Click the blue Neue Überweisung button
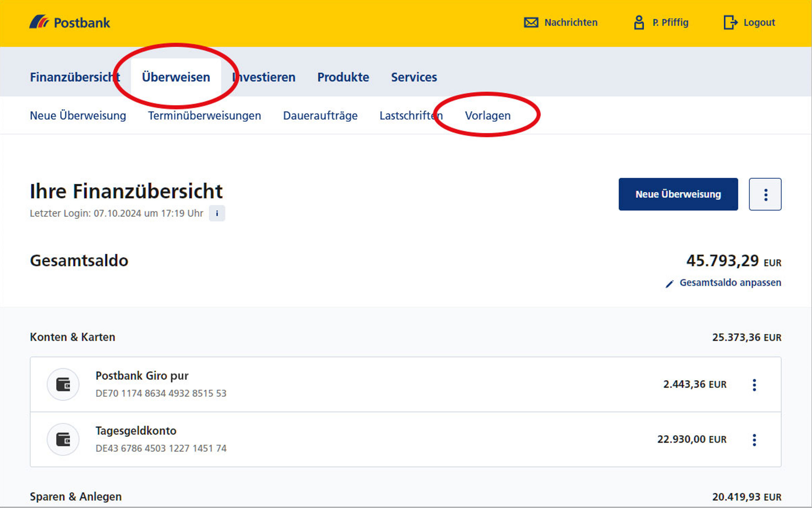Screen dimensions: 812x508 [678, 194]
